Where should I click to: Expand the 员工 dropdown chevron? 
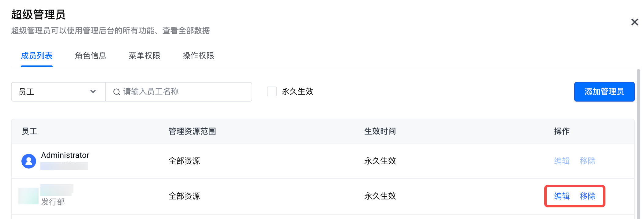click(93, 91)
